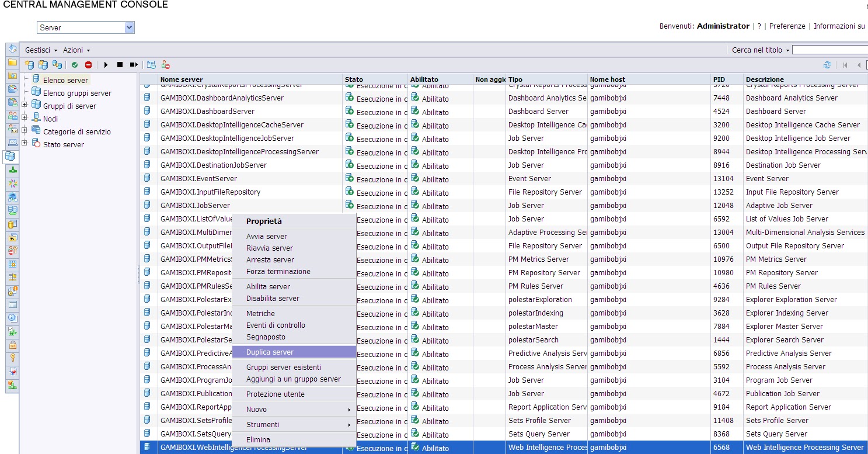868x454 pixels.
Task: Open the blue info circle sidebar icon
Action: coord(12,318)
